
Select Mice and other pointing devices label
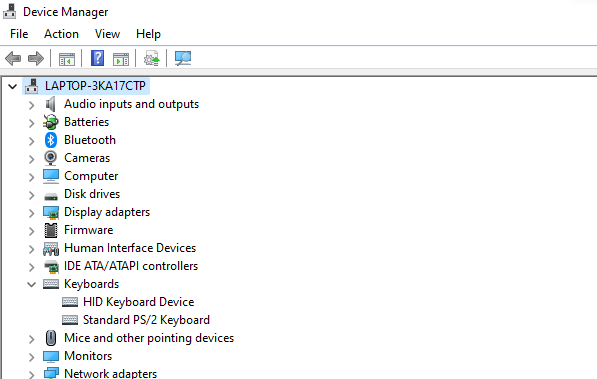(149, 338)
